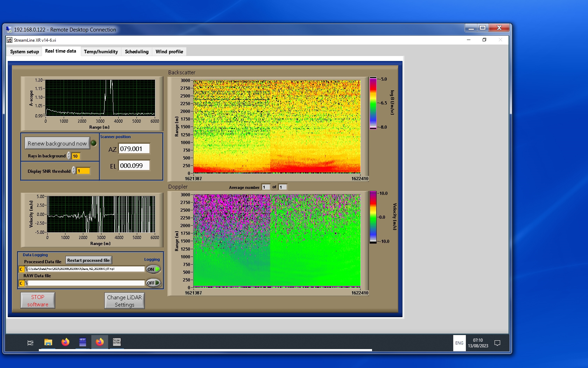Click the Backscatter color scale bar
The height and width of the screenshot is (368, 588).
click(x=373, y=103)
